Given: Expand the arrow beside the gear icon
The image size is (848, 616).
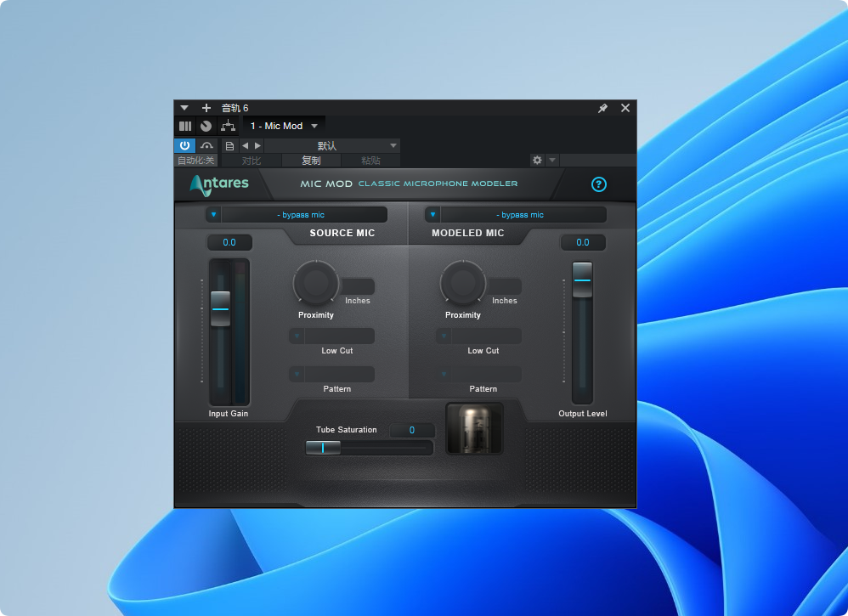Looking at the screenshot, I should point(552,160).
